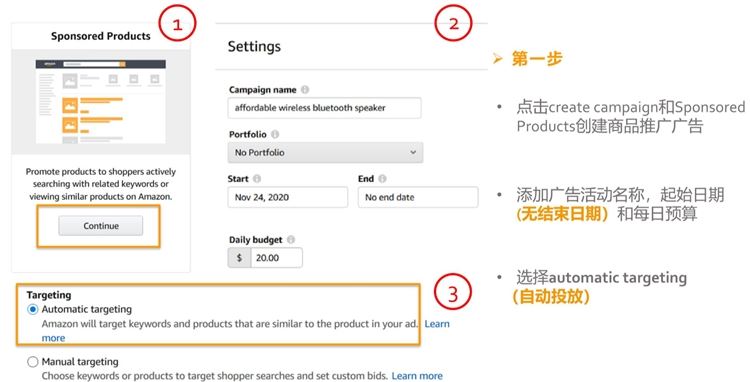This screenshot has width=750, height=382.
Task: Select Manual targeting radio button
Action: (x=33, y=362)
